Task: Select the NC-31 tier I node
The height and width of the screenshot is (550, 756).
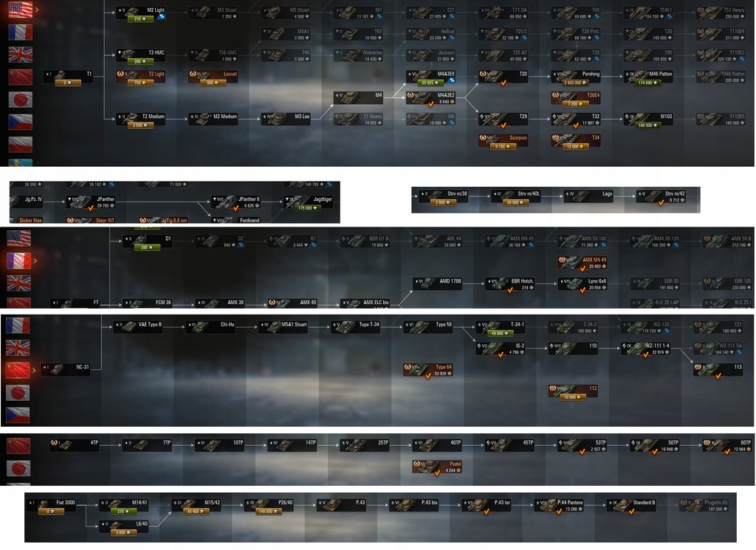Action: click(x=66, y=368)
